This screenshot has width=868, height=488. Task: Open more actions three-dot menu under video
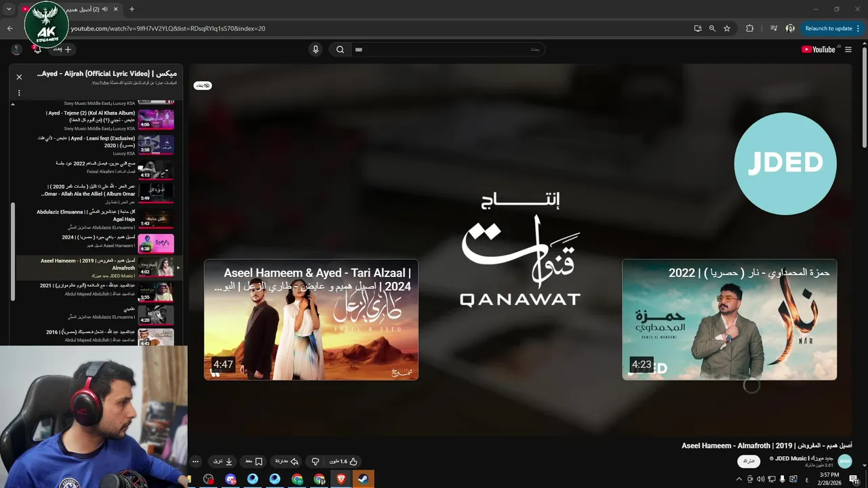[195, 462]
